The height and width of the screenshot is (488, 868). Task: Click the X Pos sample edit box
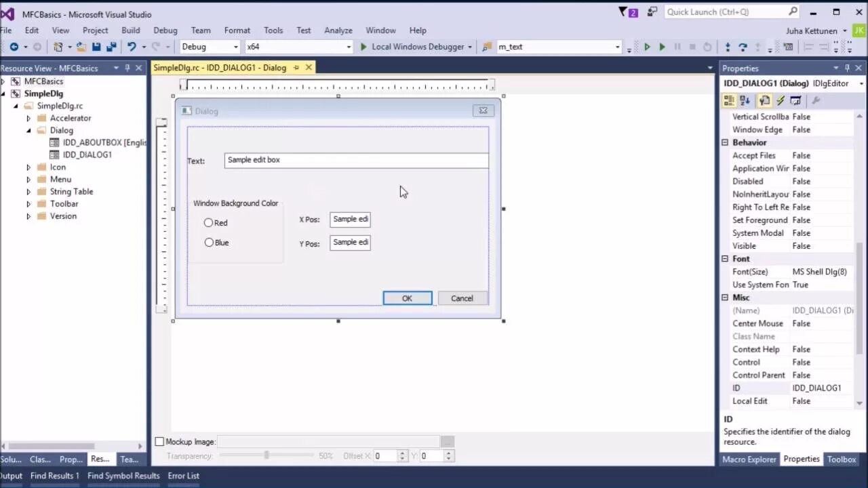(x=350, y=219)
